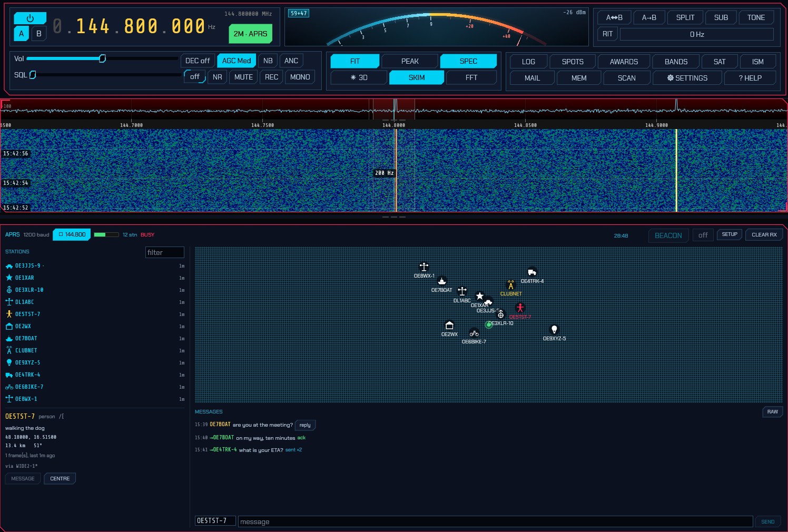Show RAW messages
The height and width of the screenshot is (532, 788).
(773, 412)
